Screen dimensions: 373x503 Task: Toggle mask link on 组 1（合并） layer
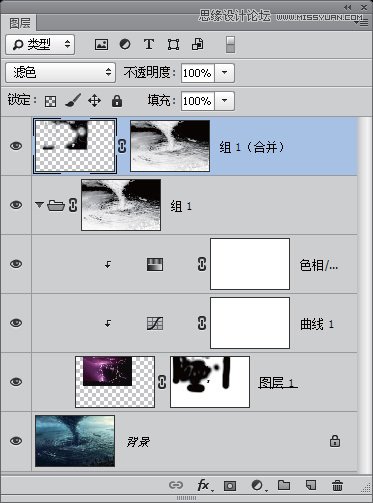click(x=122, y=146)
